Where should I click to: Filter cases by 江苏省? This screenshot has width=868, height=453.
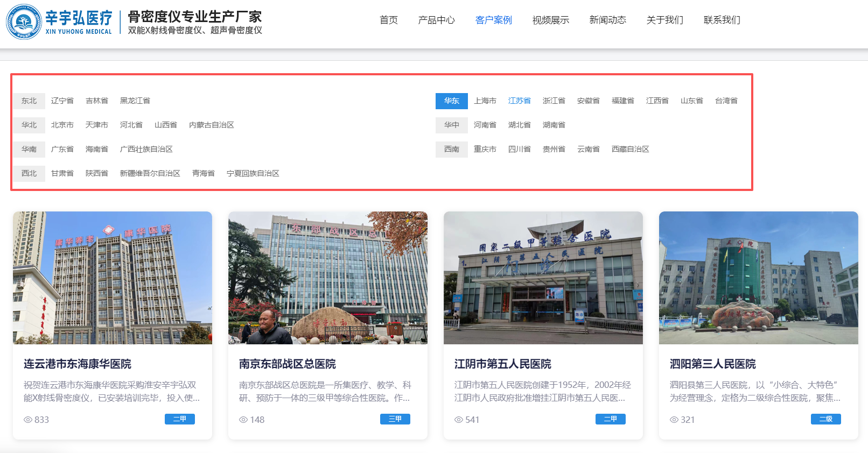coord(519,101)
